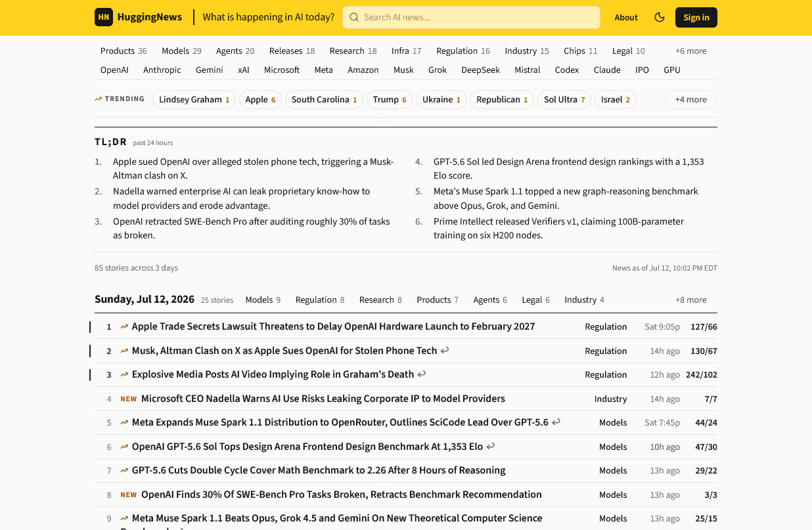Click the HuggingNews site title
The image size is (812, 530).
click(150, 17)
